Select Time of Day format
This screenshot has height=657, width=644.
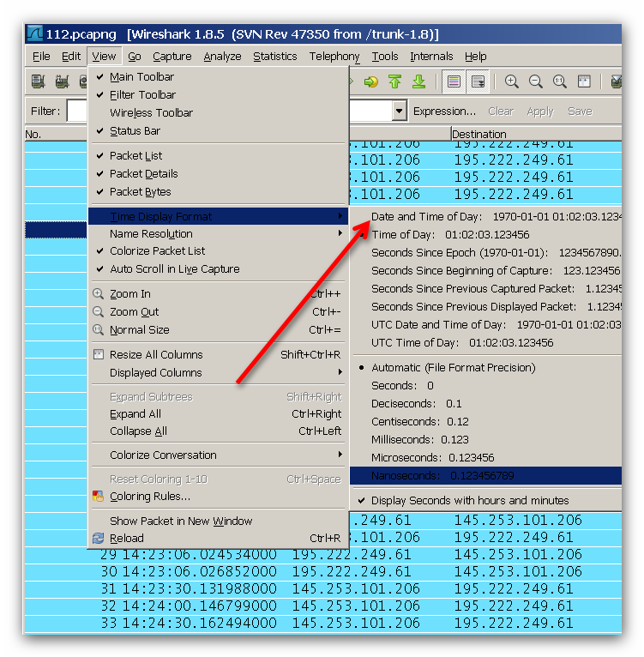[486, 235]
